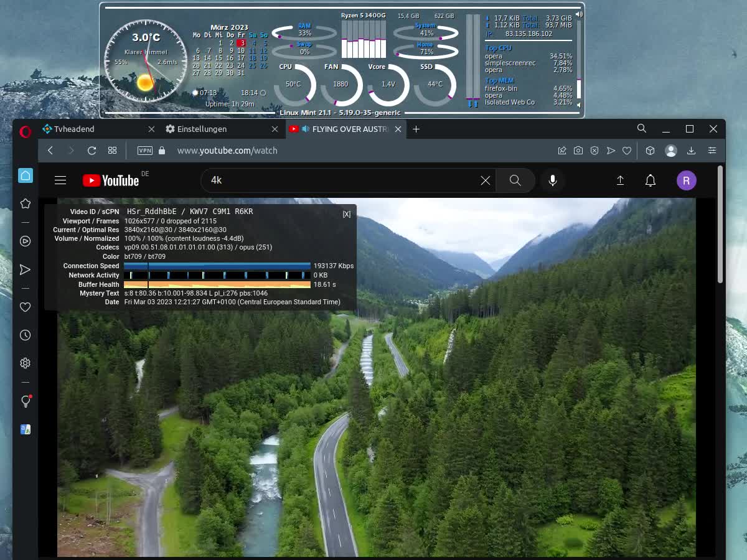Switch to the Tvheadend tab
747x560 pixels.
point(74,129)
